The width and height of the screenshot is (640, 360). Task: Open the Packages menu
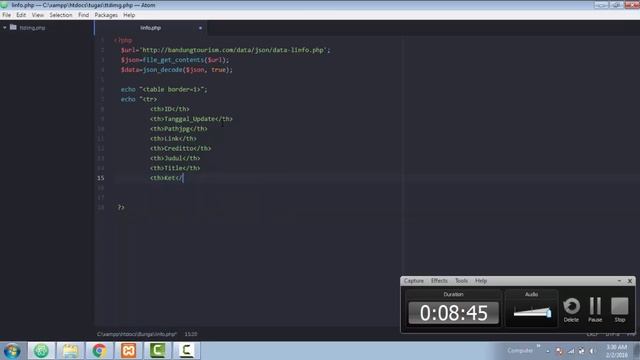106,15
